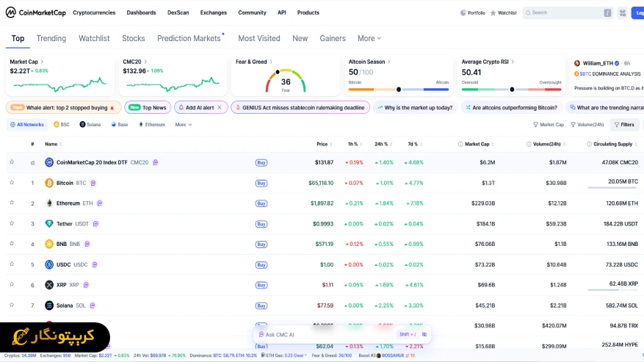Open 'Why is the market up today?'
This screenshot has width=644, height=362.
[x=415, y=108]
